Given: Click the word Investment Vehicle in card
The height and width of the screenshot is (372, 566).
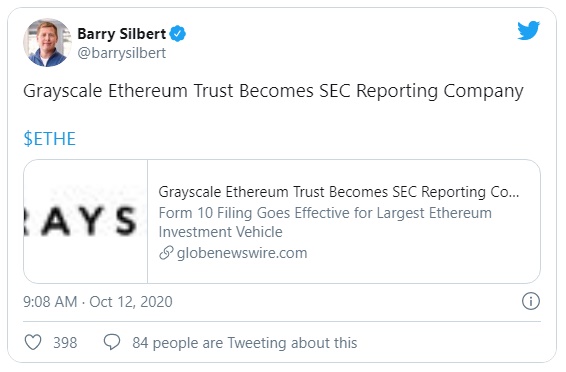Looking at the screenshot, I should [220, 232].
